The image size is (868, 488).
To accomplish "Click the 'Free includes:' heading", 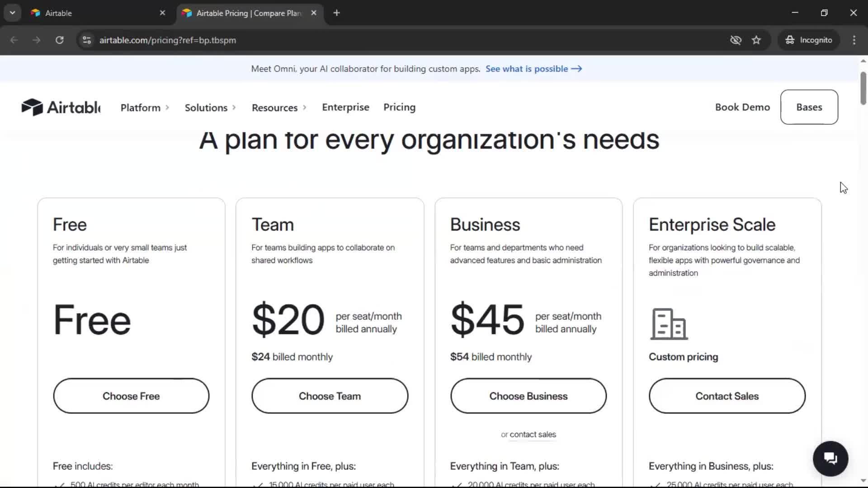I will tap(83, 466).
